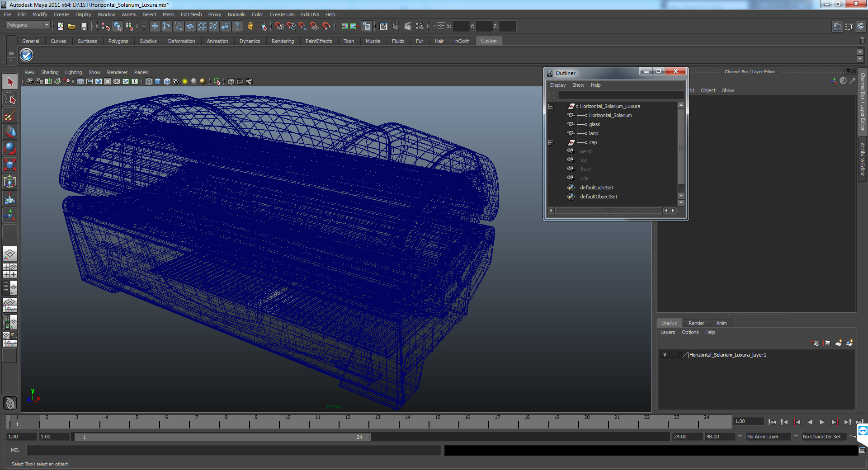Activate the Move tool in toolbox
The image size is (868, 470).
[10, 132]
